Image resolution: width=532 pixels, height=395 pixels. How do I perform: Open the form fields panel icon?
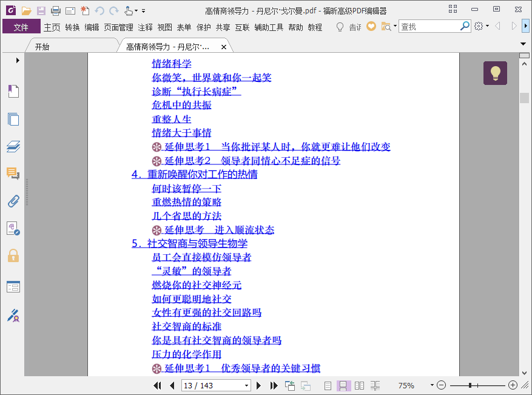click(x=13, y=287)
